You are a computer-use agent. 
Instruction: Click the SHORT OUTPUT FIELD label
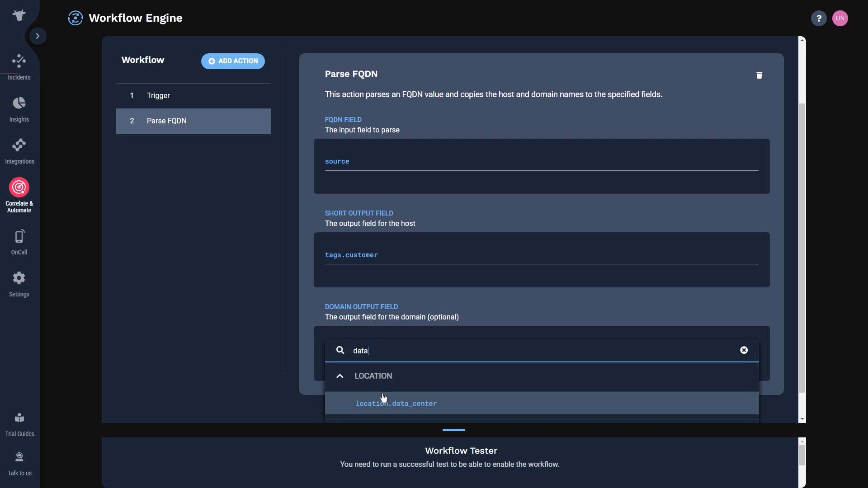point(359,213)
